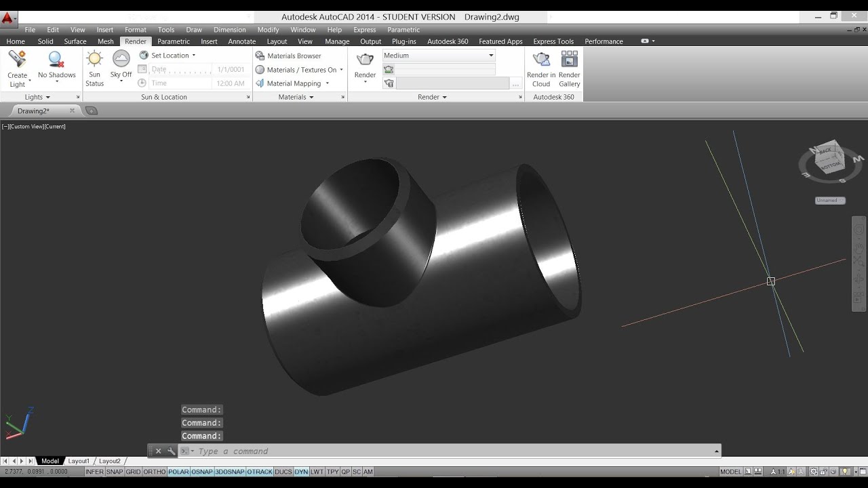Viewport: 868px width, 488px height.
Task: Toggle GRID display in status bar
Action: pos(133,472)
